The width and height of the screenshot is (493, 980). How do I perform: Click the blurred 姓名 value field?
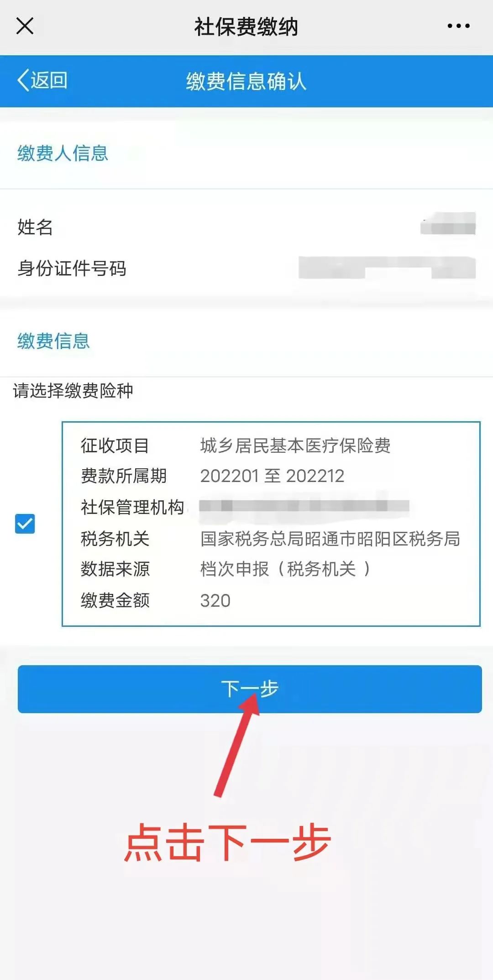pyautogui.click(x=448, y=223)
